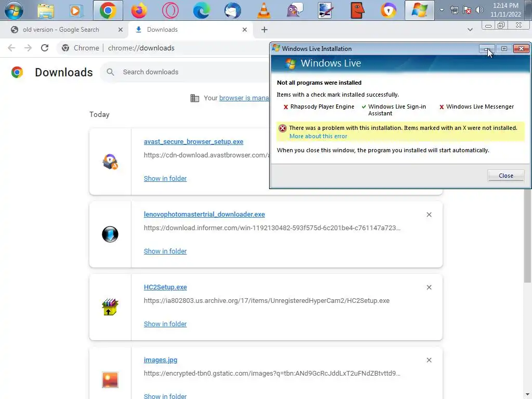This screenshot has height=399, width=532.
Task: Click the HC2Setup archive.org URL text
Action: click(267, 301)
